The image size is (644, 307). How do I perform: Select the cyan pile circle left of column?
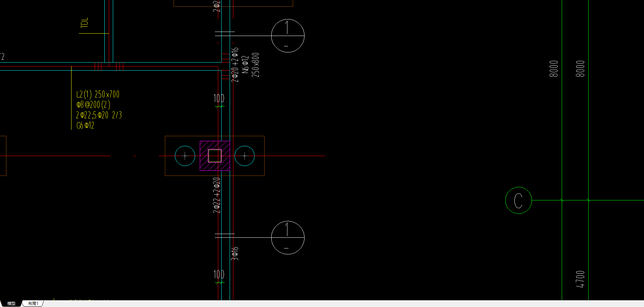pos(185,156)
